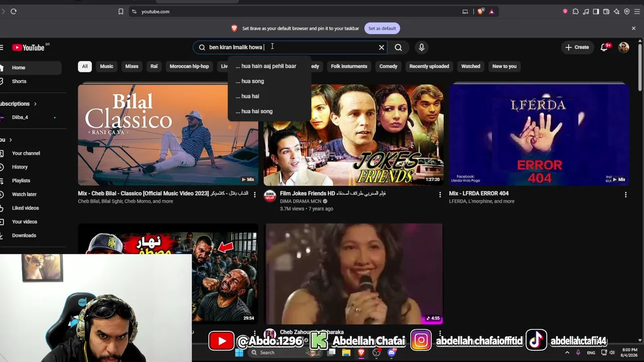Open the Leo AI sparkle icon
644x362 pixels.
point(616,12)
